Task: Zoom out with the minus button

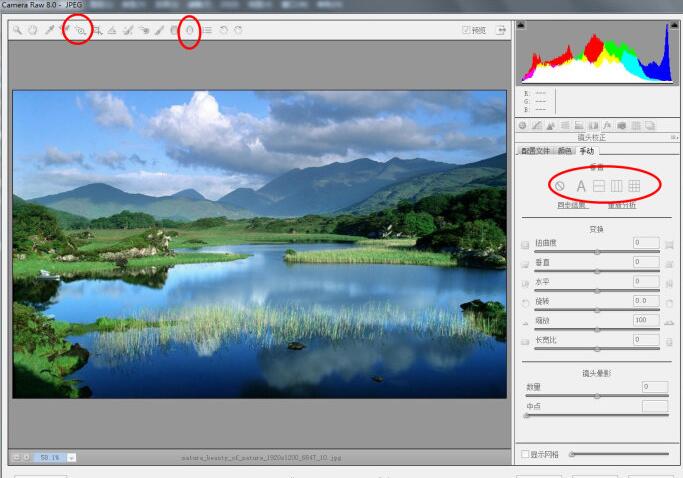Action: tap(17, 458)
